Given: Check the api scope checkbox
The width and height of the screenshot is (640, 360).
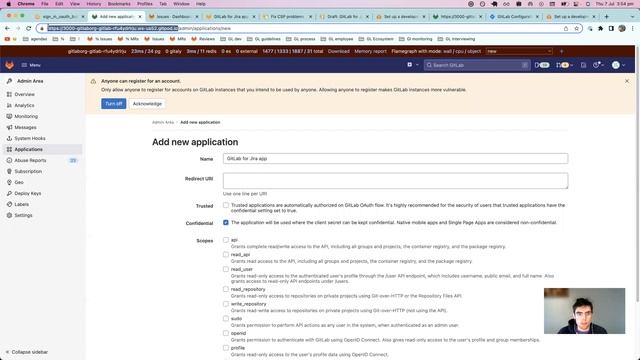Looking at the screenshot, I should pos(226,240).
